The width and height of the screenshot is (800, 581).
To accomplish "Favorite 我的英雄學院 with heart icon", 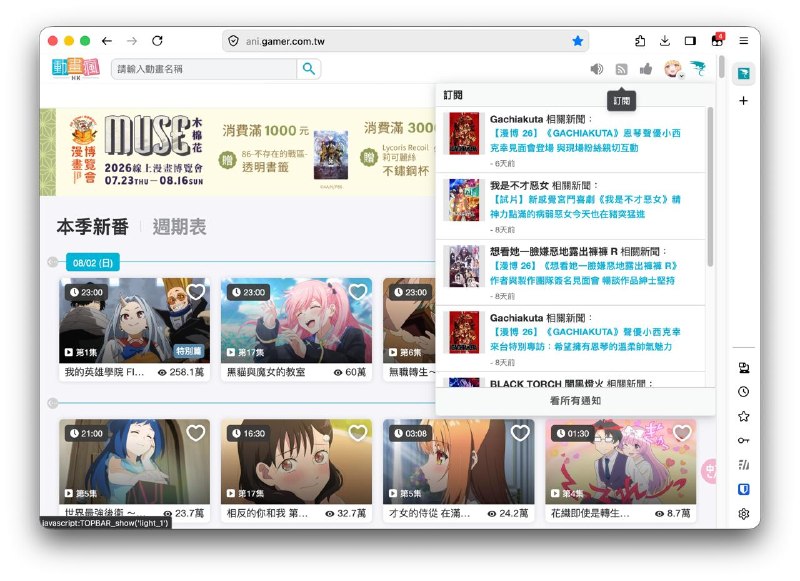I will point(196,292).
